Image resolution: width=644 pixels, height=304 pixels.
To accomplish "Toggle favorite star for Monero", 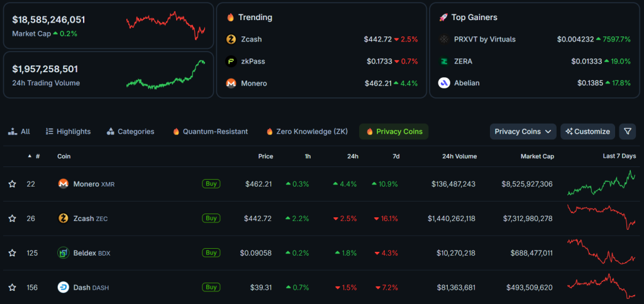I will [x=12, y=184].
